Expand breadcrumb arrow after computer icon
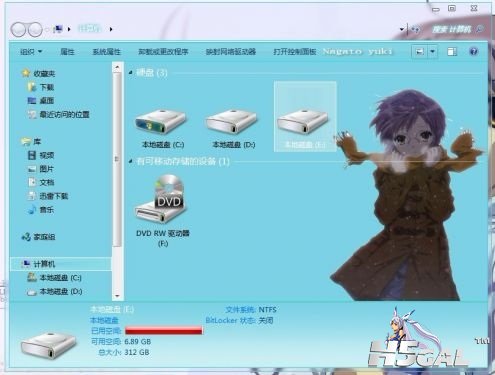The height and width of the screenshot is (375, 495). 69,29
